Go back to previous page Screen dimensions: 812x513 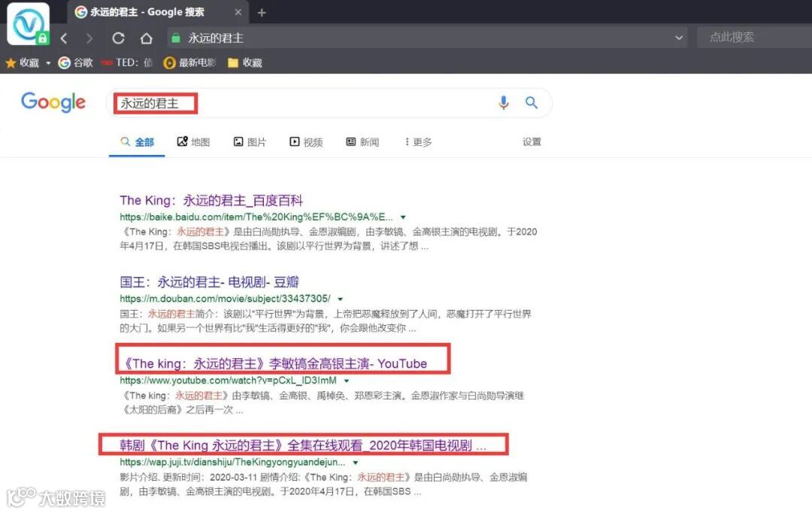64,38
